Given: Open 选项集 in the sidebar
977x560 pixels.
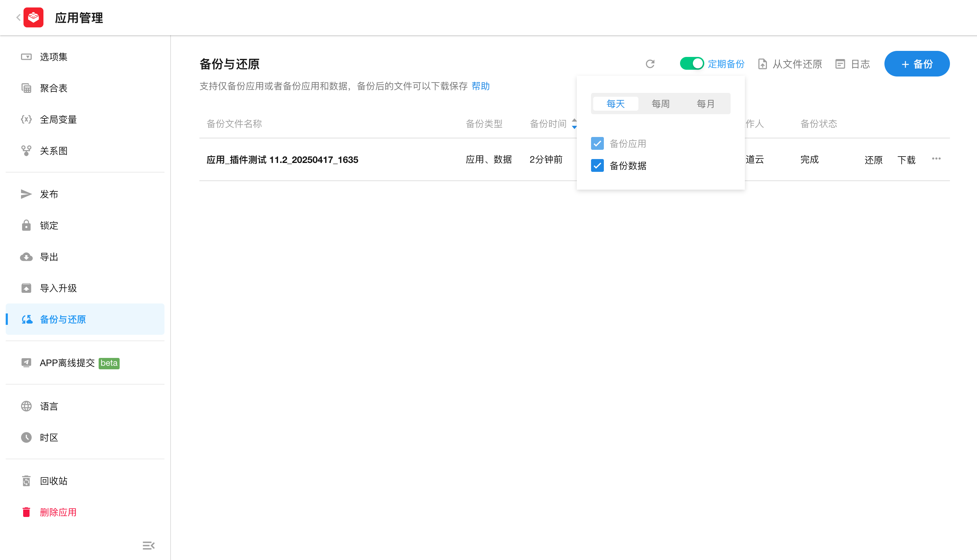Looking at the screenshot, I should (85, 57).
